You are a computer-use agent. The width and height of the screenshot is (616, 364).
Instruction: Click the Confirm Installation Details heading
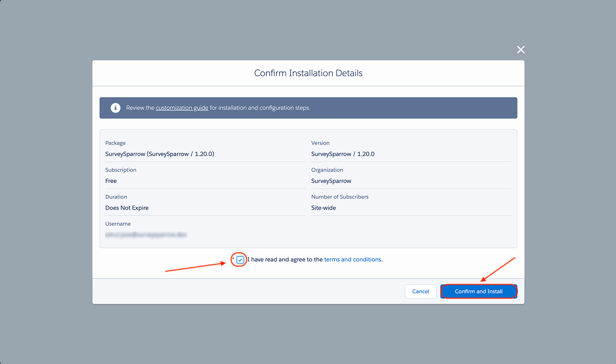pos(308,73)
